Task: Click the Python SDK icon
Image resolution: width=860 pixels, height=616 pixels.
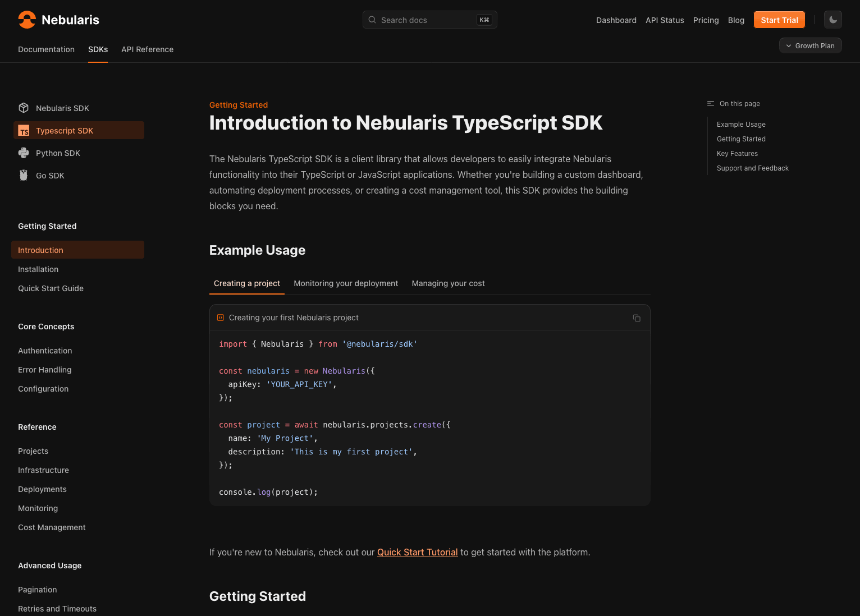Action: tap(24, 153)
